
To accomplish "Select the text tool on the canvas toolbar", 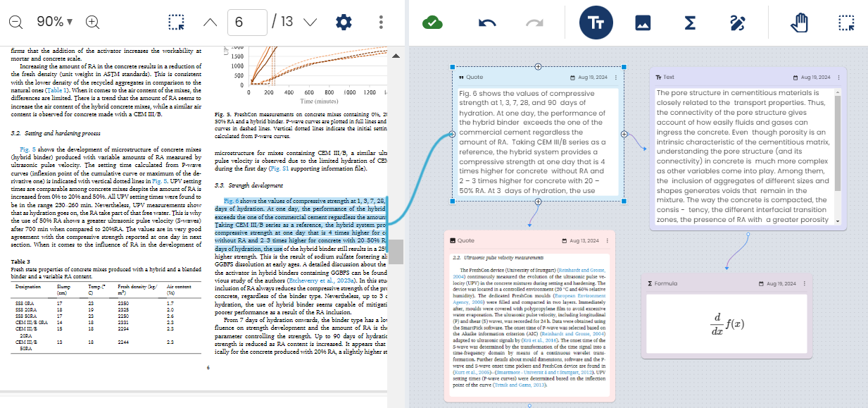I will click(x=596, y=22).
